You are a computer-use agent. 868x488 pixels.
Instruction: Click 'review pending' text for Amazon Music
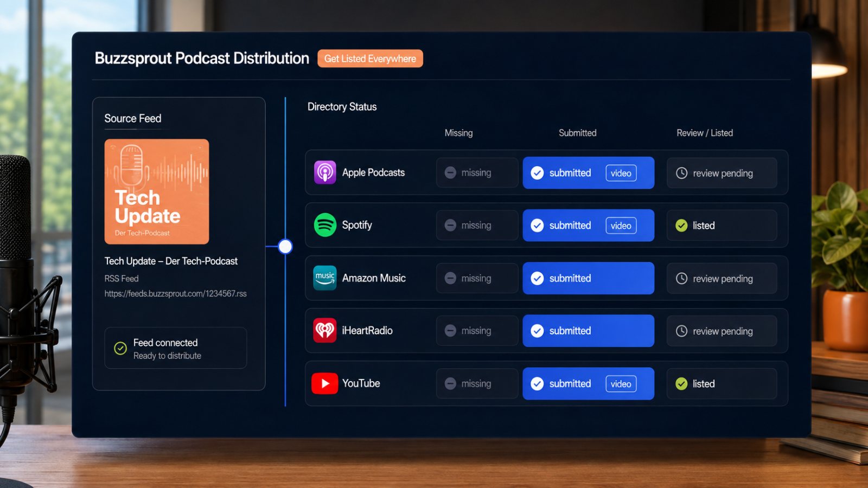(723, 279)
